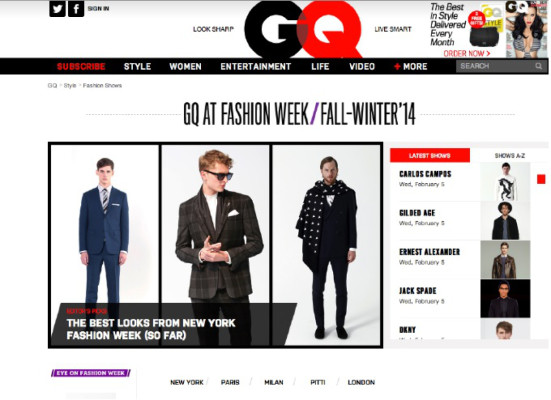Click Order Now subscription ad
The height and width of the screenshot is (400, 551).
(467, 53)
